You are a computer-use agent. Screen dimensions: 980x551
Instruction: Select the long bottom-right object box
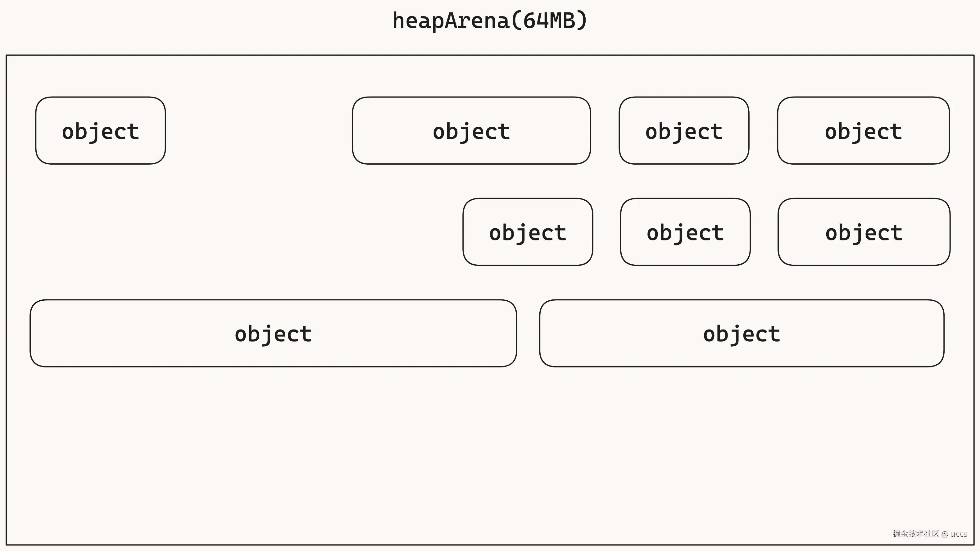pyautogui.click(x=742, y=333)
